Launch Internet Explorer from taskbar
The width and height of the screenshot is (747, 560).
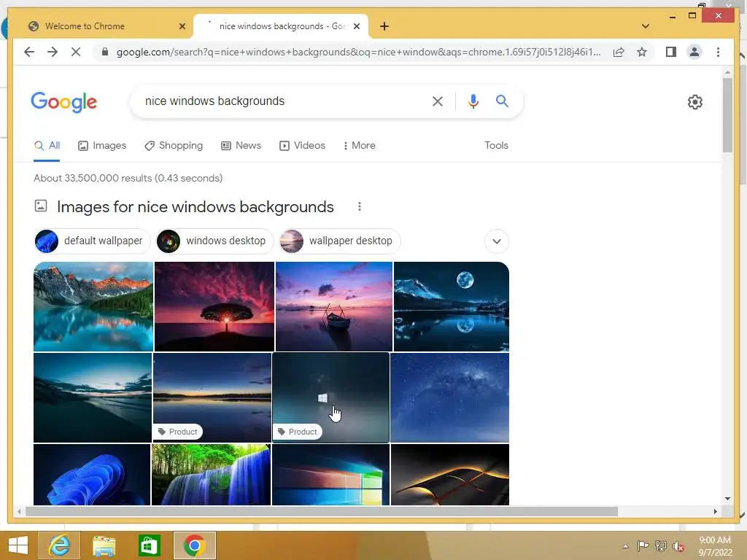(x=59, y=545)
